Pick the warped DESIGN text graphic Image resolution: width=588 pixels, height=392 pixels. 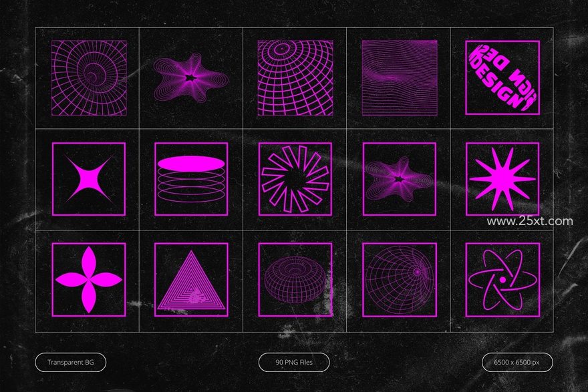[502, 78]
